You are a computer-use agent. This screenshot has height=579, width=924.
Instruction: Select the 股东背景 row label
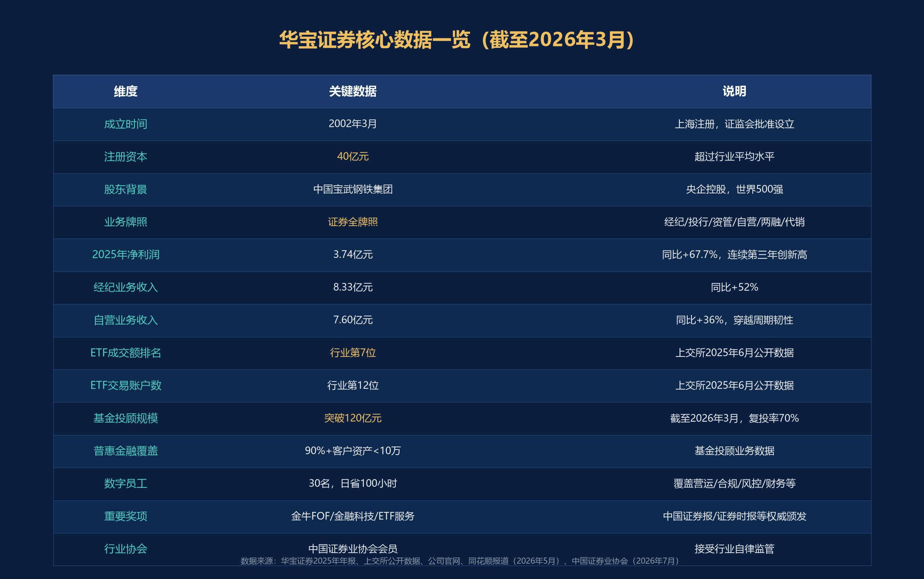click(126, 189)
